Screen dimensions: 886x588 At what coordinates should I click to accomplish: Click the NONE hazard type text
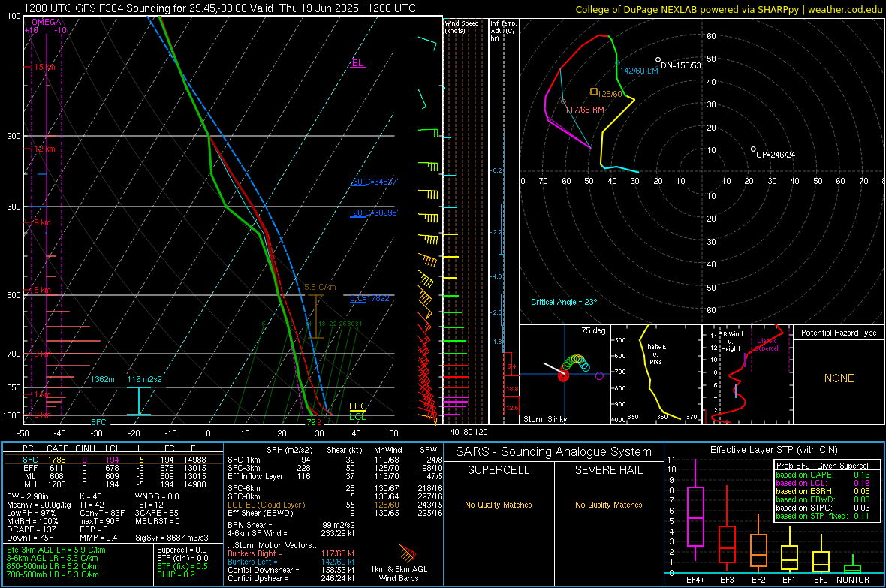[x=839, y=378]
